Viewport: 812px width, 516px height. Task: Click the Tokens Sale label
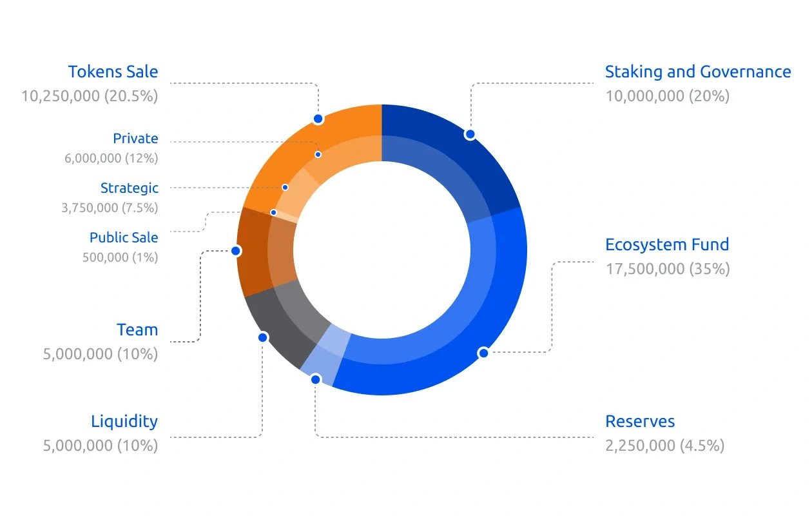pos(113,71)
